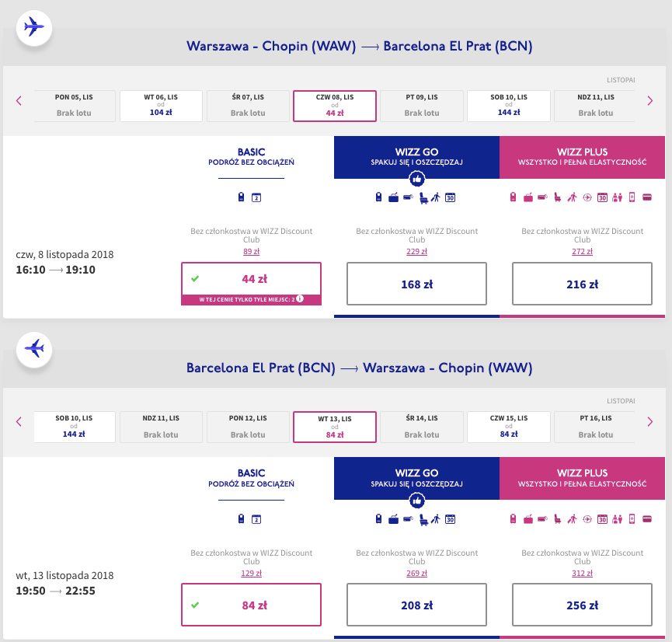Show later outbound dates with right arrow
The height and width of the screenshot is (642, 672).
click(x=649, y=101)
